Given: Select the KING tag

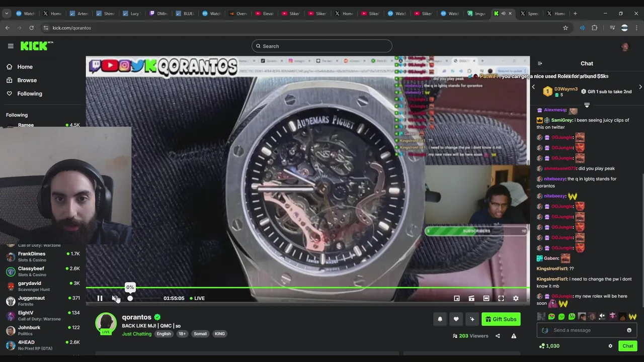Looking at the screenshot, I should (x=220, y=334).
